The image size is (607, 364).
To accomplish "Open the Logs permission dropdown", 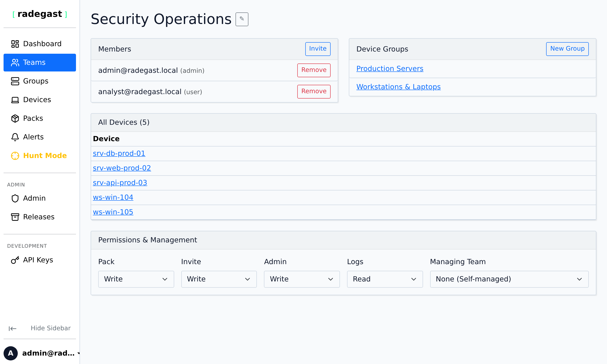I will pyautogui.click(x=385, y=279).
